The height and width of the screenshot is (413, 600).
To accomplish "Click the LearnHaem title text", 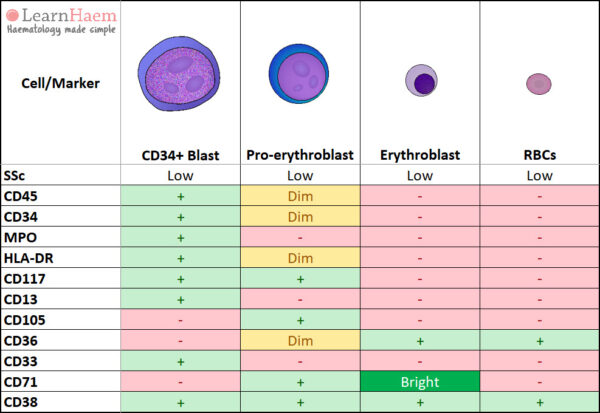I will [70, 15].
